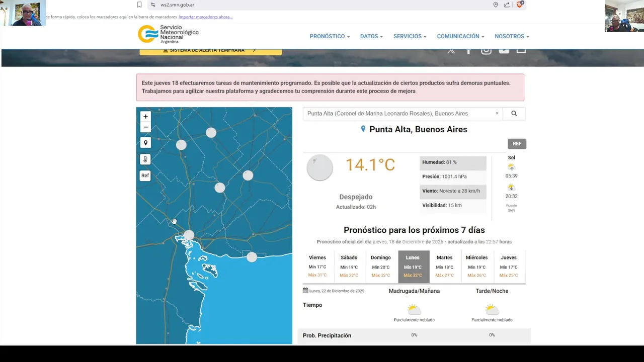Open the PRONÓSTICO dropdown menu
The height and width of the screenshot is (362, 644).
330,36
